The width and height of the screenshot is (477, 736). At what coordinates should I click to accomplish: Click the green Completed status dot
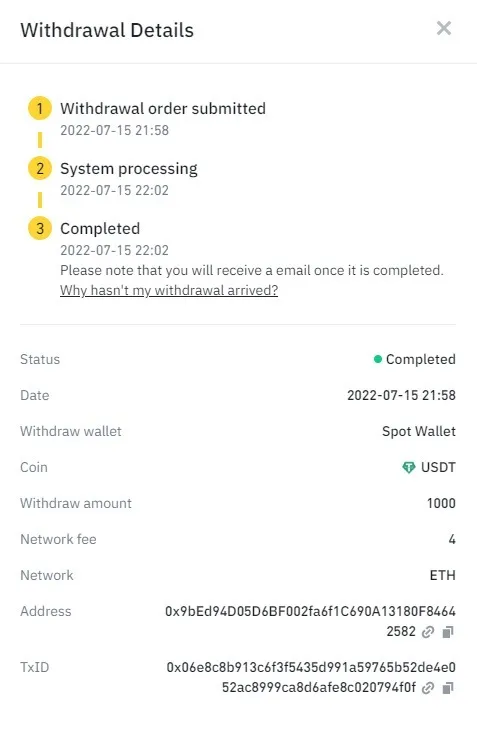(377, 359)
